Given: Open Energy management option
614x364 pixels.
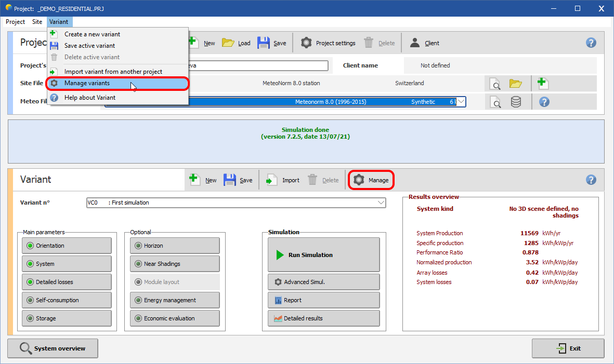Looking at the screenshot, I should [x=175, y=300].
